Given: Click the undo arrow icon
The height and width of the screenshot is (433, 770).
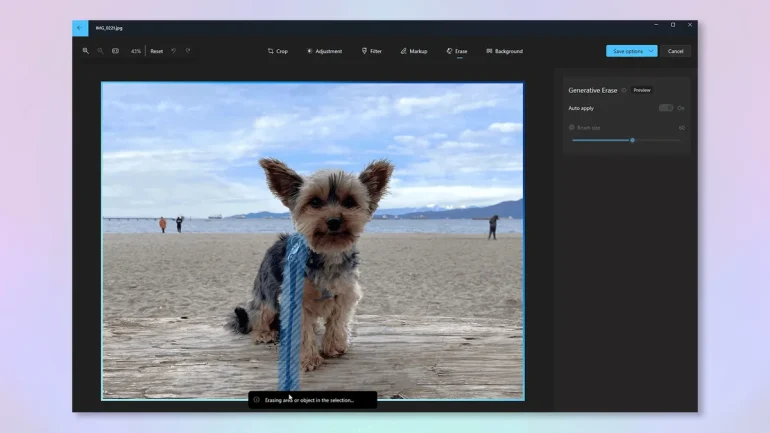Looking at the screenshot, I should click(x=173, y=51).
